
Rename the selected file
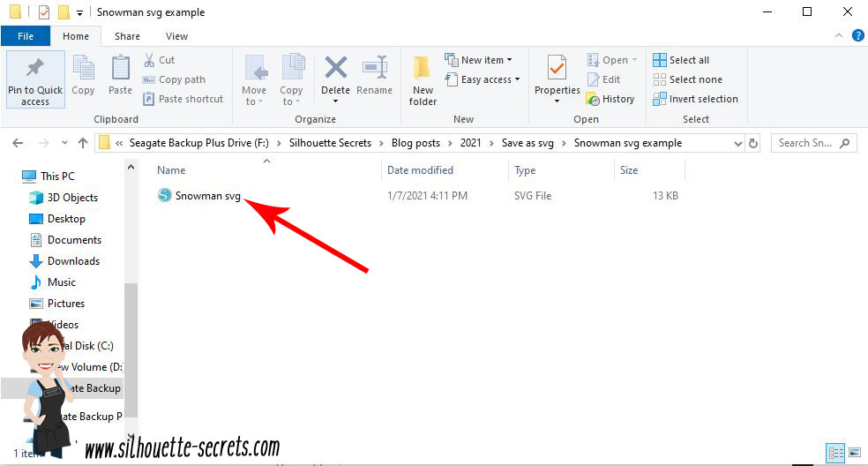tap(374, 75)
